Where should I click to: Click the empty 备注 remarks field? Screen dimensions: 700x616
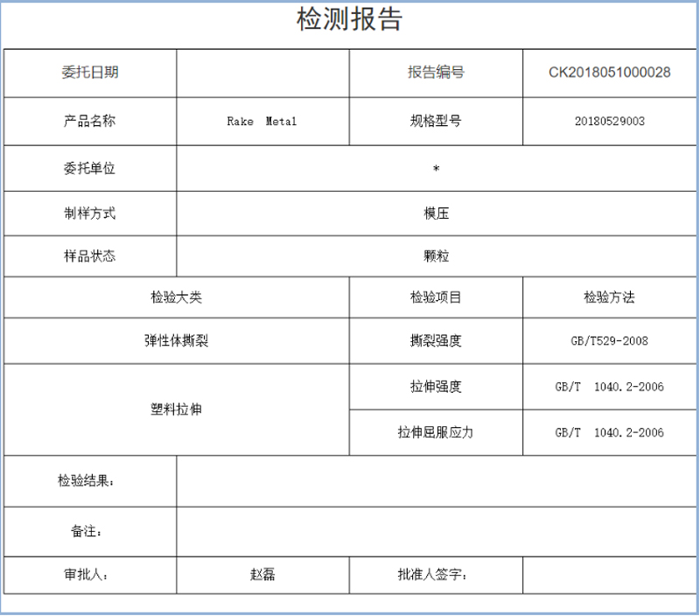coord(436,531)
